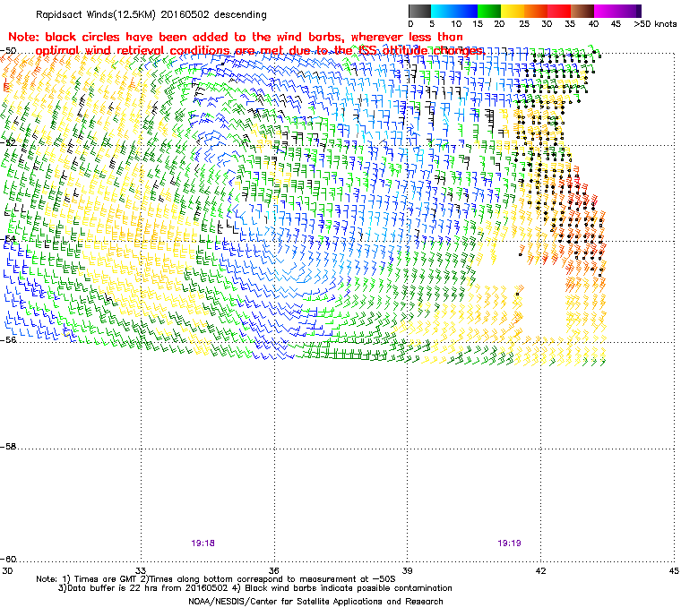Click the red note about black circles
This screenshot has height=616, width=681.
246,44
